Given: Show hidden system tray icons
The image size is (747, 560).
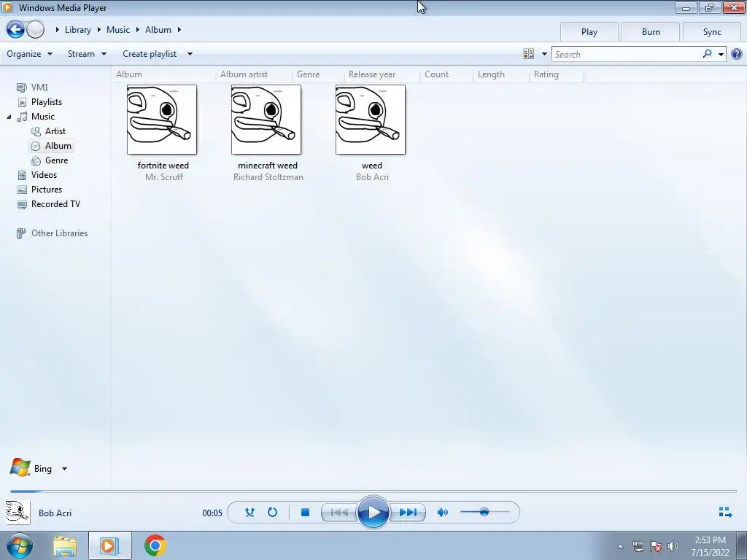Looking at the screenshot, I should click(620, 546).
